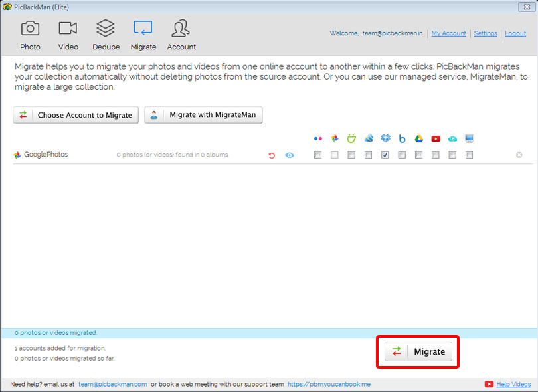Click '0 photos (or videos) found in 0 albums'

pyautogui.click(x=172, y=155)
